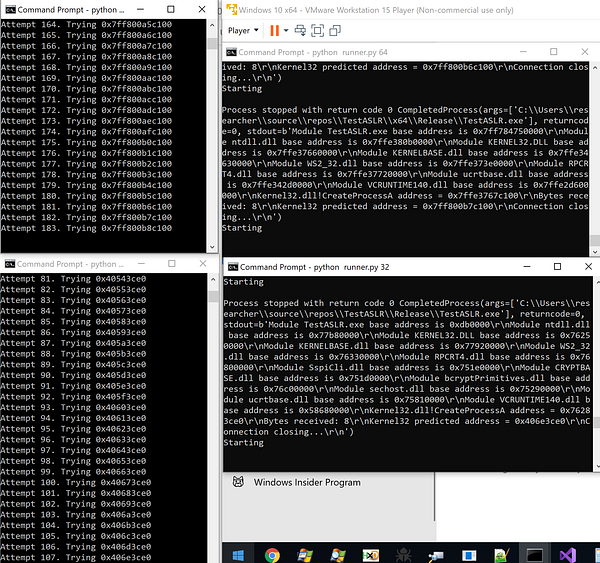Image resolution: width=600 pixels, height=563 pixels.
Task: Send Ctrl+Alt+Del to the virtual machine
Action: coord(300,30)
